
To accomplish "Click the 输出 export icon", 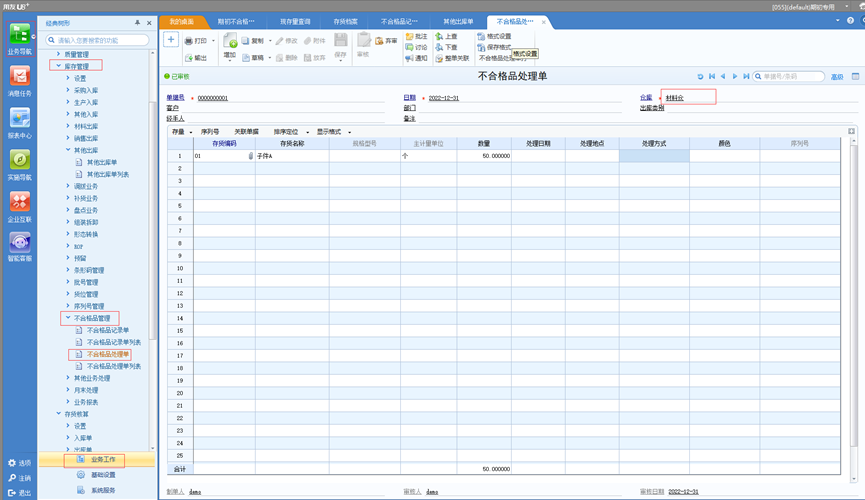I will (189, 58).
